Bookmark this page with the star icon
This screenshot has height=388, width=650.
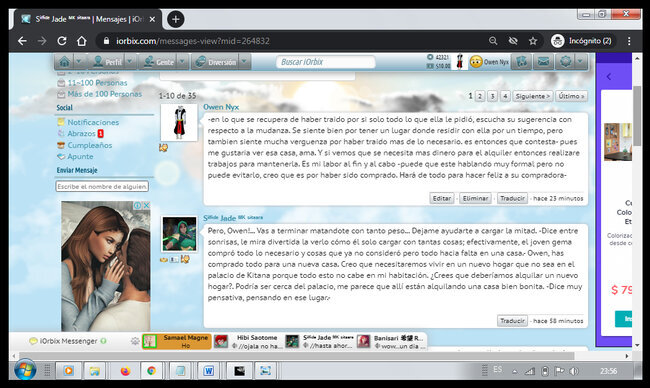[x=533, y=41]
